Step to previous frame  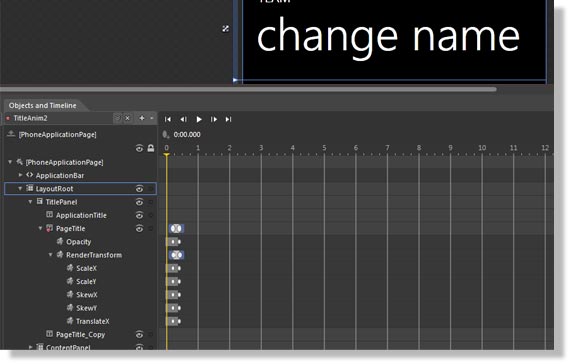pyautogui.click(x=183, y=119)
